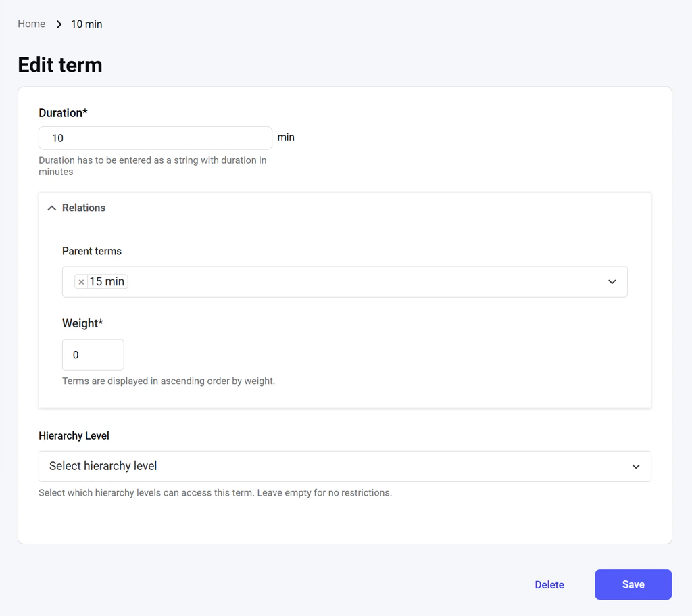Click the Weight* label

click(x=82, y=323)
